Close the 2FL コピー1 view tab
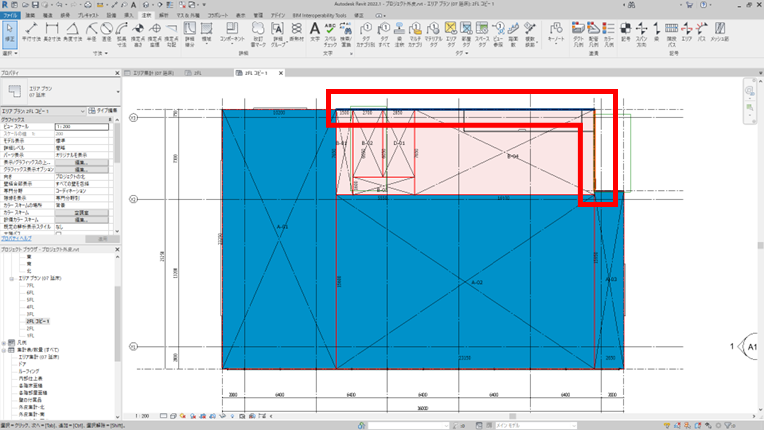The height and width of the screenshot is (430, 764). (x=281, y=73)
